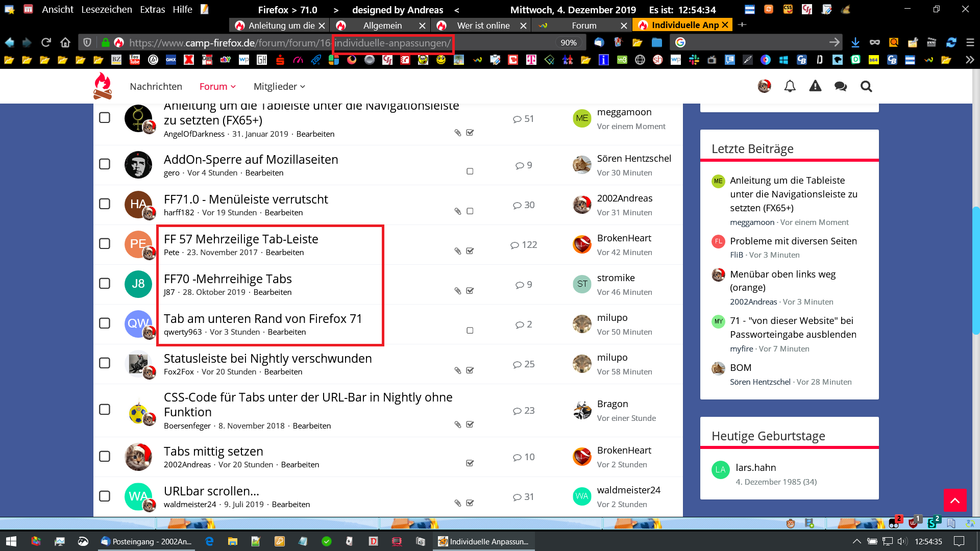Open Firefox hamburger menu
Screen dimensions: 980x551
(970, 42)
